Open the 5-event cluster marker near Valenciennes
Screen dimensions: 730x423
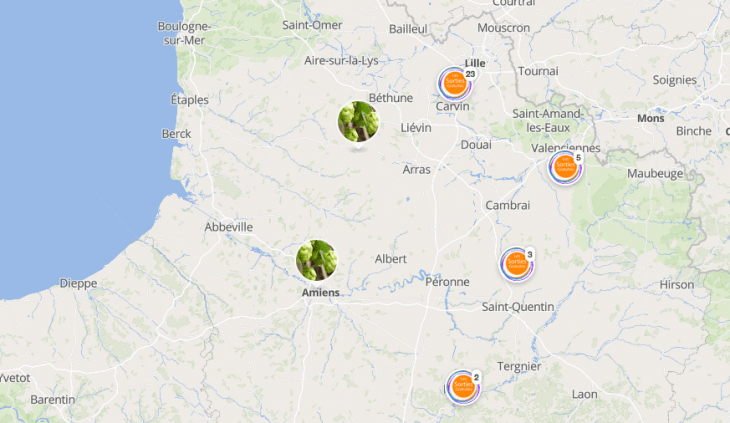[565, 168]
